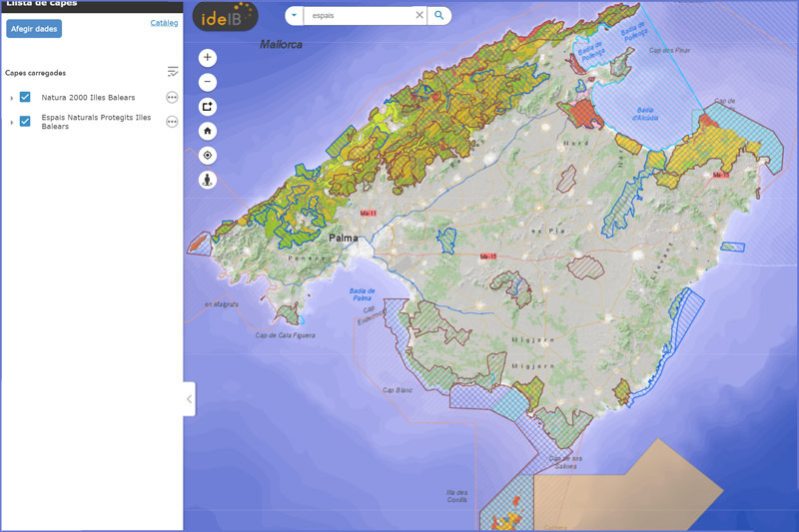Toggle Espais Naturals Protegits layer checkbox
The height and width of the screenshot is (532, 799).
click(x=25, y=122)
